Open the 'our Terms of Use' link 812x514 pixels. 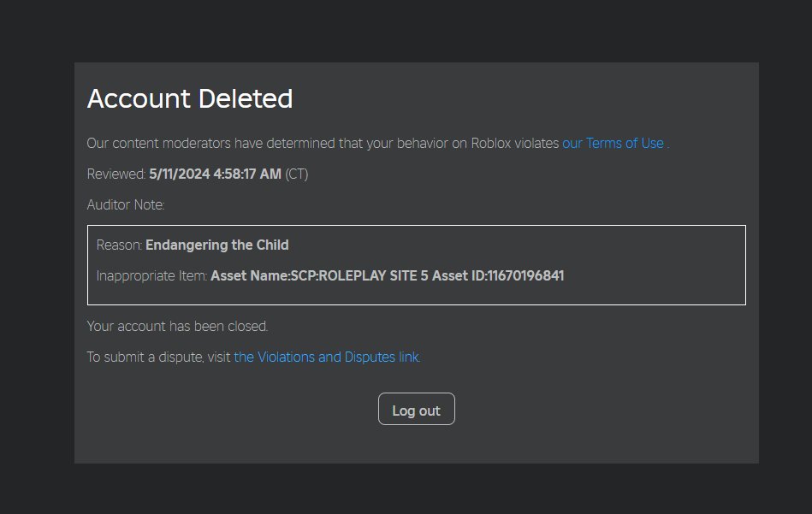coord(613,144)
